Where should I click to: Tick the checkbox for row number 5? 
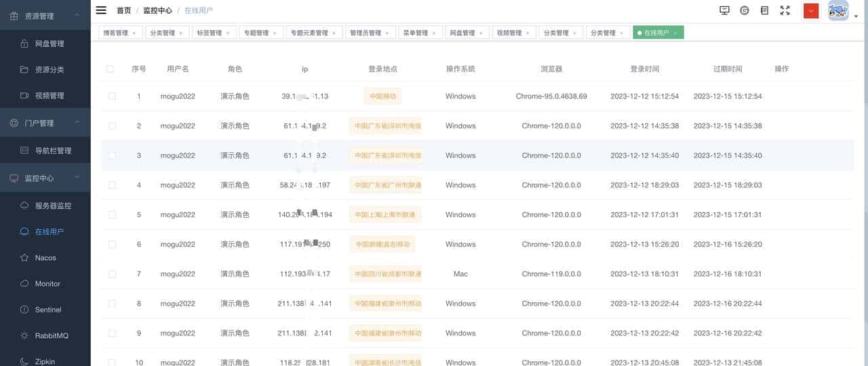pyautogui.click(x=112, y=215)
